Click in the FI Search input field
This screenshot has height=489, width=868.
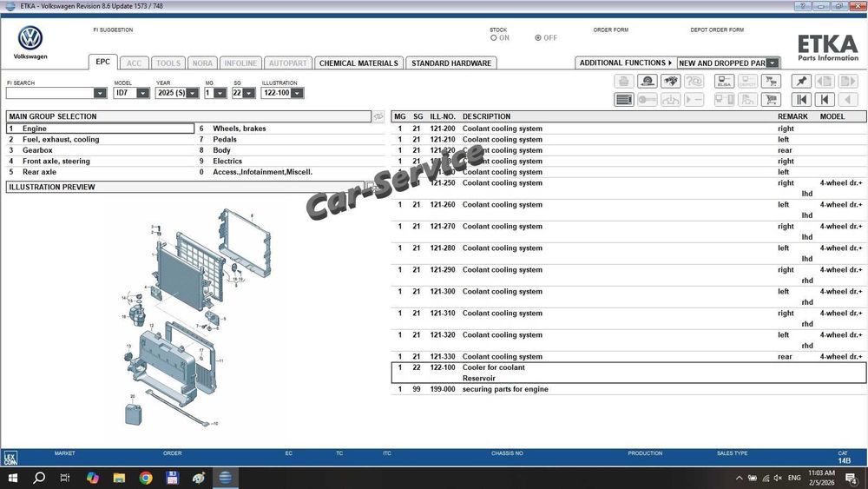click(x=50, y=93)
